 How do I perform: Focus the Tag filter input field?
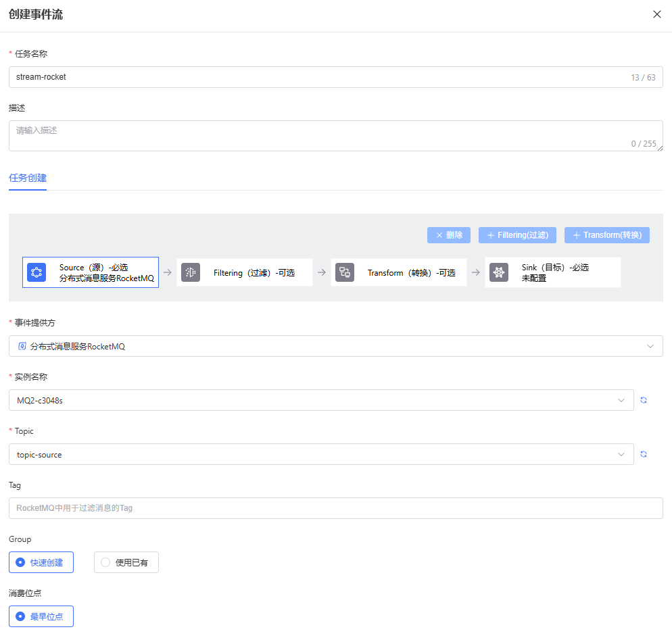pos(335,508)
